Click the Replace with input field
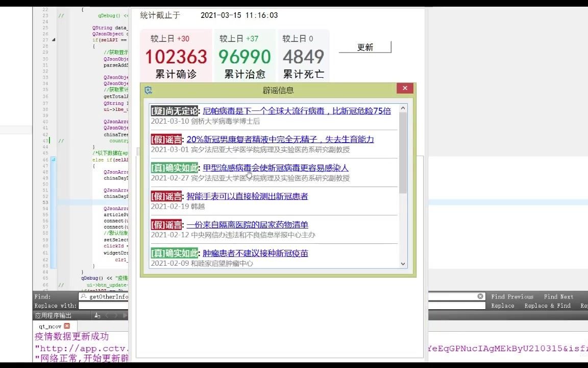 [x=102, y=306]
